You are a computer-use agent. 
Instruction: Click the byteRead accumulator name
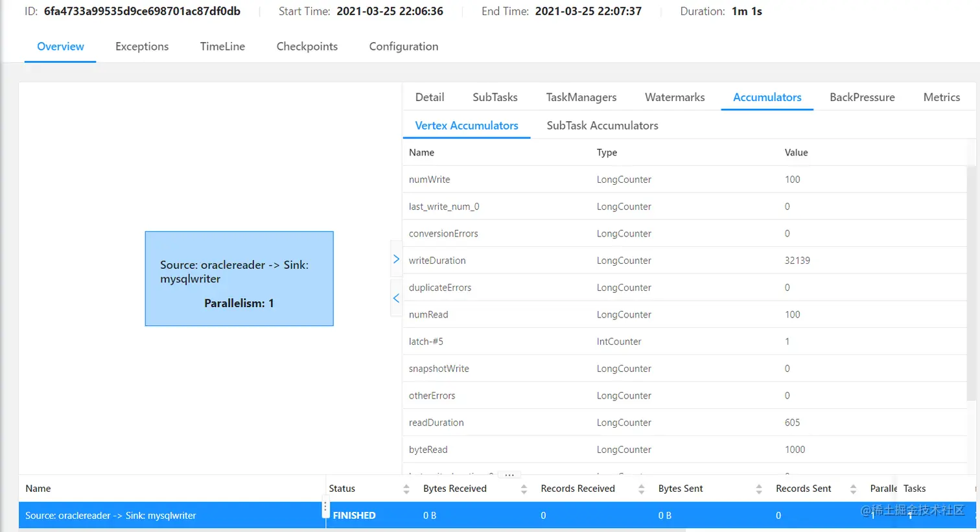click(x=428, y=450)
